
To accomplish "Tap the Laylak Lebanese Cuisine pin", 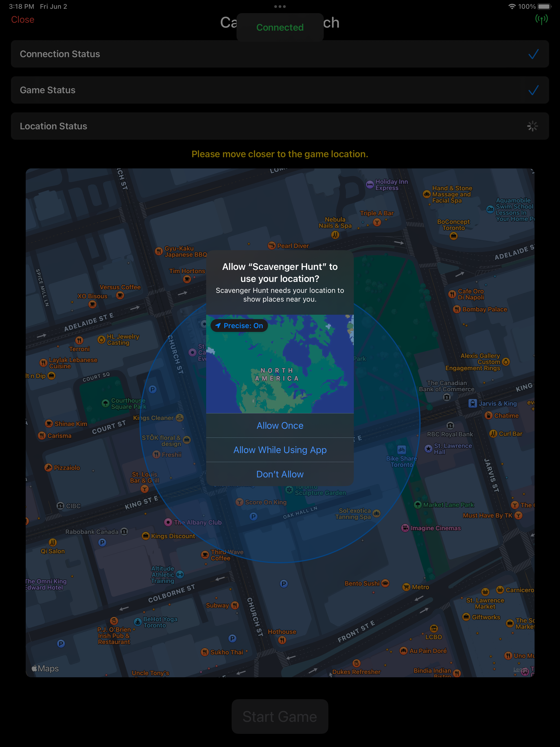I will [x=43, y=363].
